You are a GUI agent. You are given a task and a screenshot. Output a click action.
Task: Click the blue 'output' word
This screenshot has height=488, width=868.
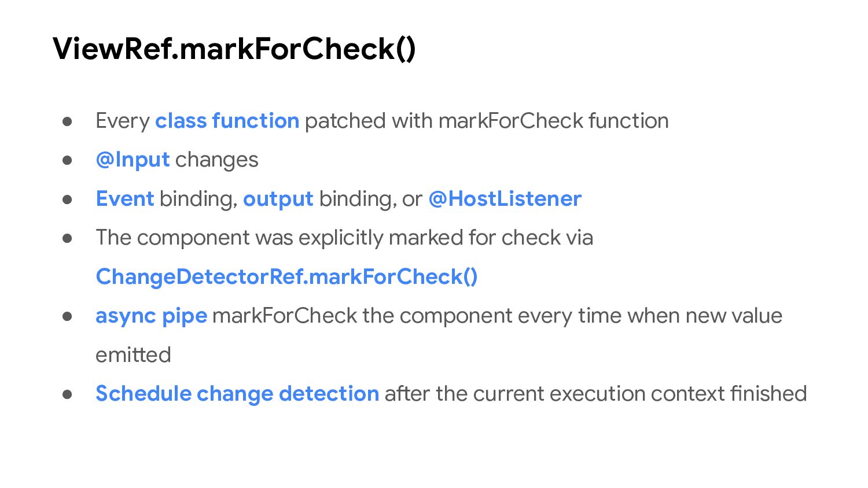278,199
